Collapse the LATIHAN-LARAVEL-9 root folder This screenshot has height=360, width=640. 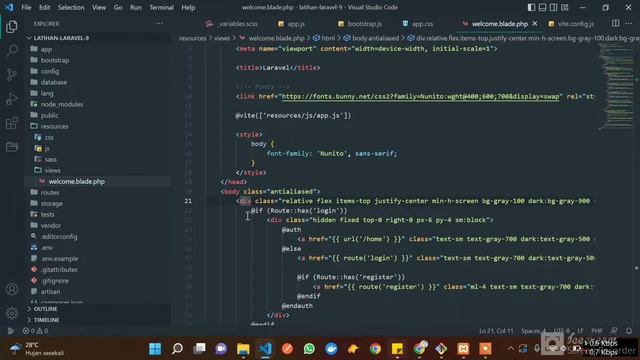click(x=61, y=38)
